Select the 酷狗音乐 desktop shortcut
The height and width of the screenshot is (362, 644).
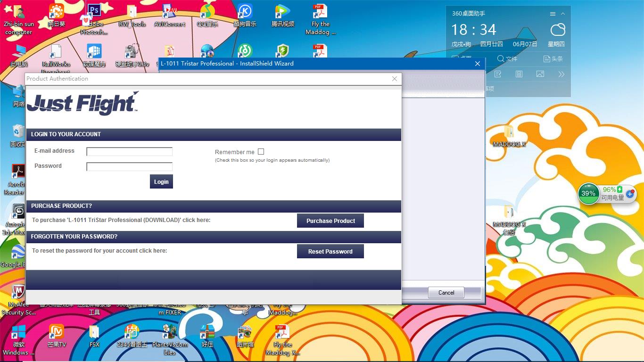pyautogui.click(x=245, y=16)
